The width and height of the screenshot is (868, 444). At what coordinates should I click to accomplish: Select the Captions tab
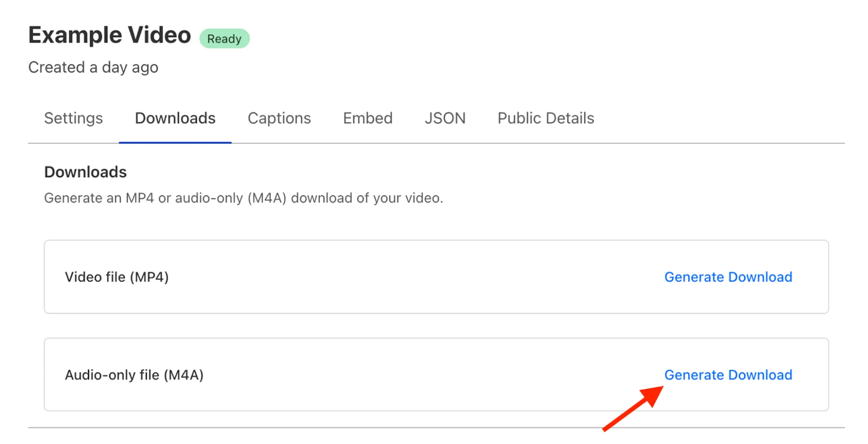click(279, 118)
